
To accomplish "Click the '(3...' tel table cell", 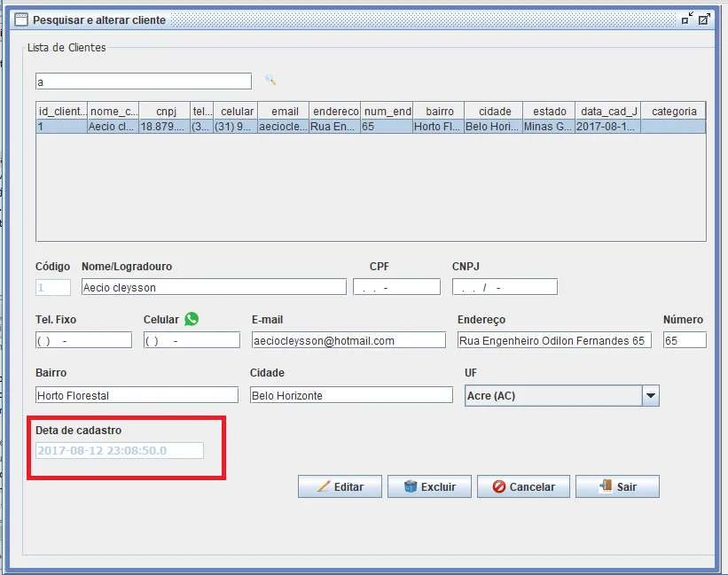I will point(202,126).
